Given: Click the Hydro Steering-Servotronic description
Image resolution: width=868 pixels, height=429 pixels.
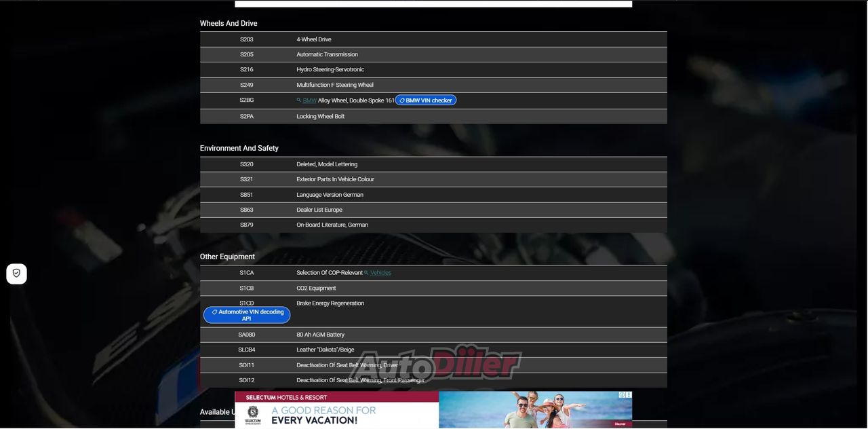Looking at the screenshot, I should pos(330,69).
